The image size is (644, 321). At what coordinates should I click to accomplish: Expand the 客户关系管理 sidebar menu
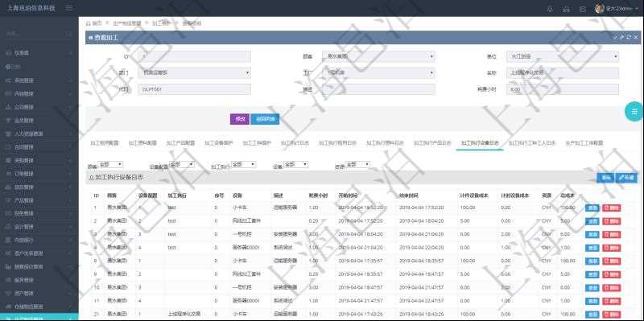39,253
